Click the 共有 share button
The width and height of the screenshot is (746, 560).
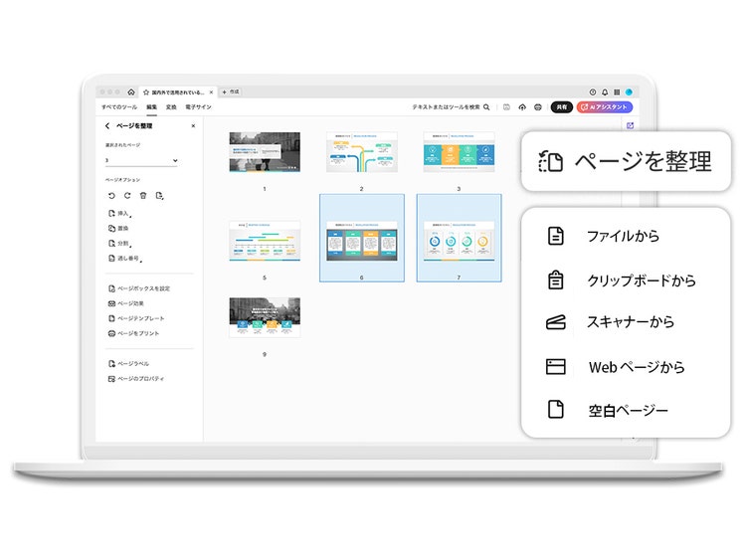point(562,107)
